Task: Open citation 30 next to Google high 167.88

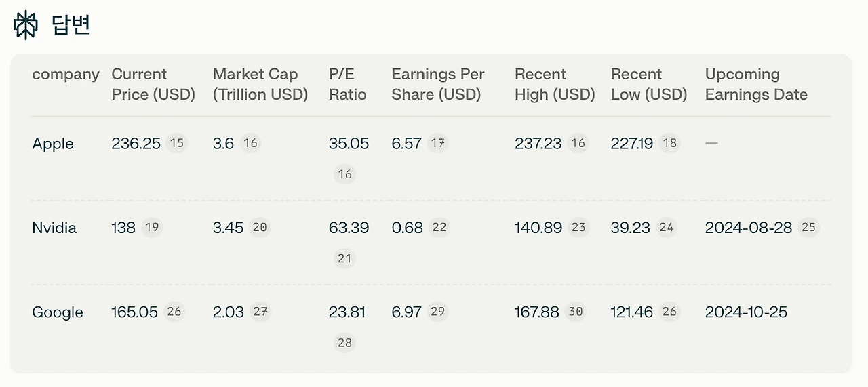Action: [575, 311]
